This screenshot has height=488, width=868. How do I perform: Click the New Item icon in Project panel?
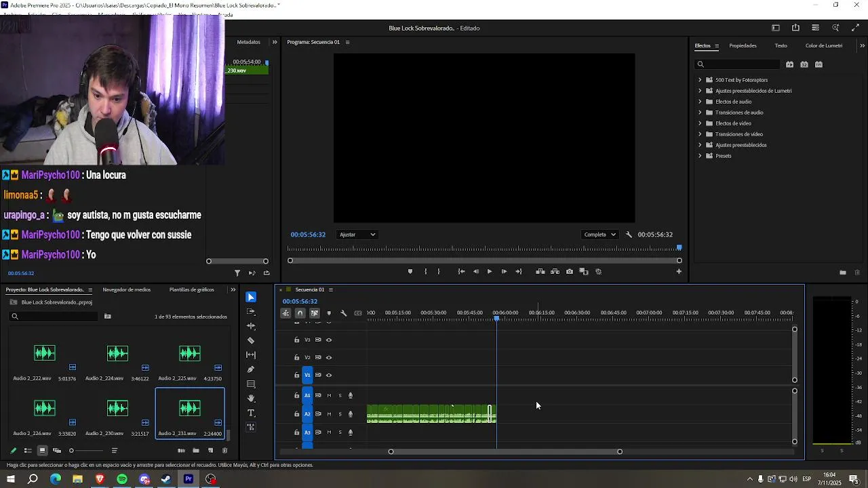click(210, 451)
